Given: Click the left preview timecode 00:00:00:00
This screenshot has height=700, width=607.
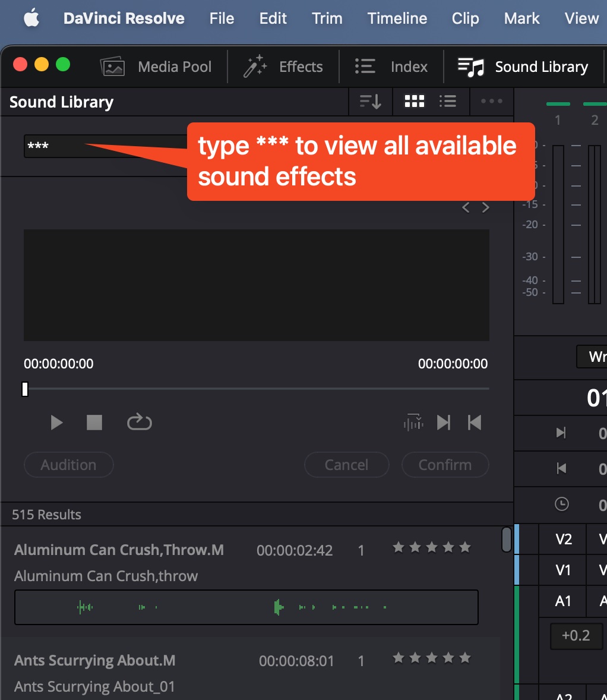Looking at the screenshot, I should click(58, 364).
